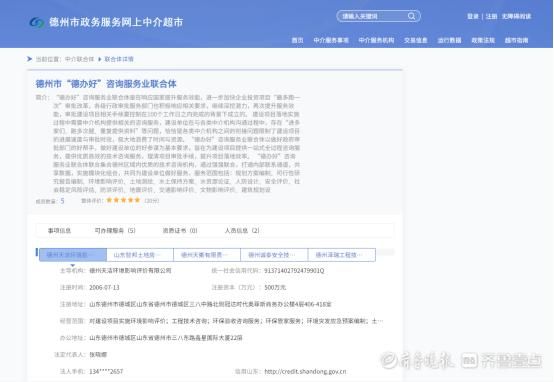This screenshot has height=382, width=554.
Task: Click the fifth rating star
Action: click(137, 200)
